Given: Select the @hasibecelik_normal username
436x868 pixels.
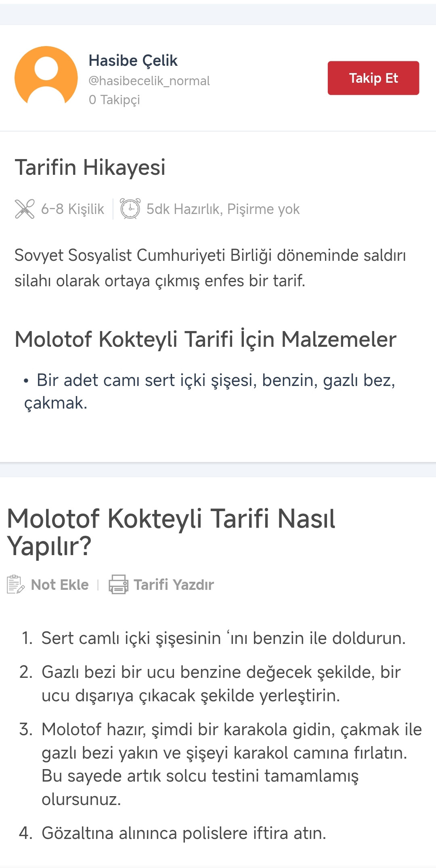Looking at the screenshot, I should 149,81.
